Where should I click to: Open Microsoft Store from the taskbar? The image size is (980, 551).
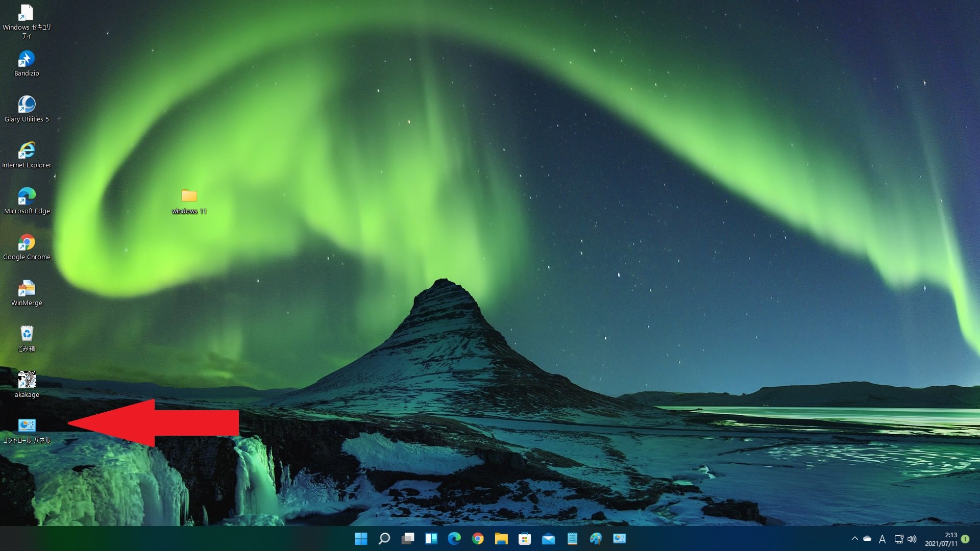[x=525, y=538]
